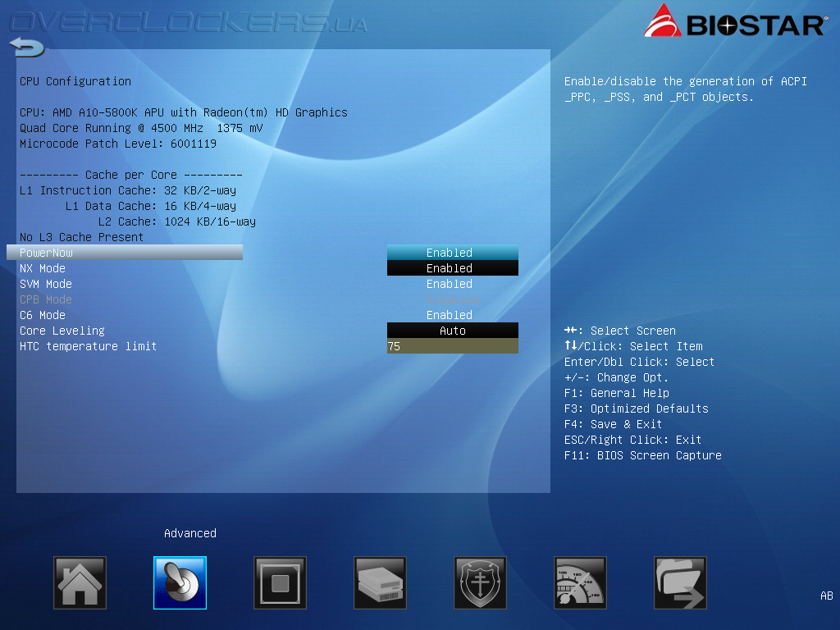Click the ACPI _PPC help description text
The image size is (840, 630).
click(x=686, y=89)
